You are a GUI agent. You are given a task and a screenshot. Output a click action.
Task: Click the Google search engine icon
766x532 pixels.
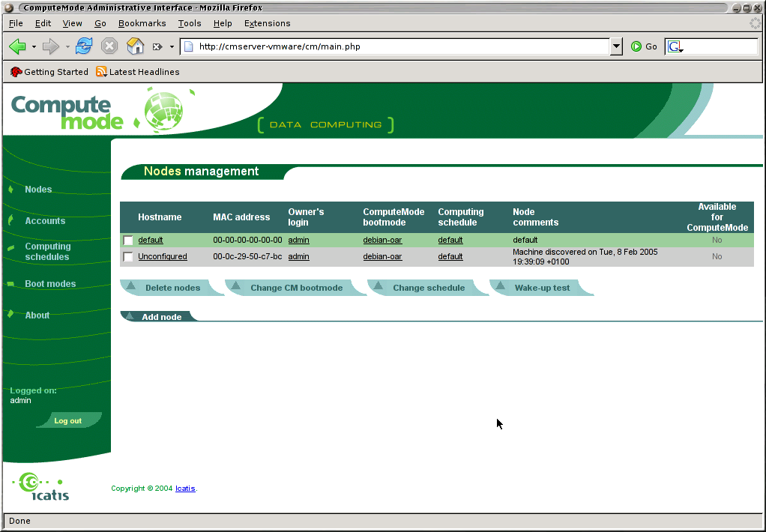pos(675,46)
